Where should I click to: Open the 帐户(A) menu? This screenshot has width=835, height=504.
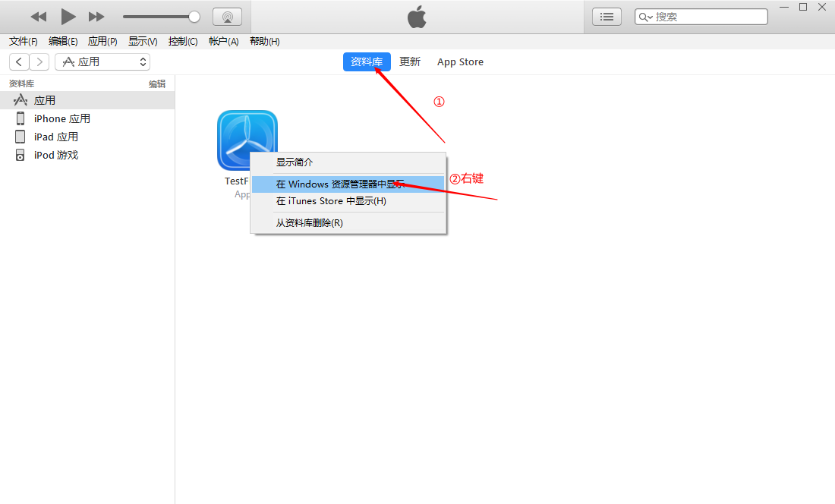(224, 42)
